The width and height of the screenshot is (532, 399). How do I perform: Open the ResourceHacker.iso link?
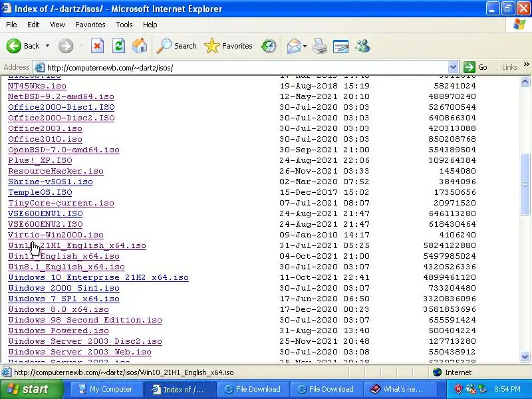56,171
